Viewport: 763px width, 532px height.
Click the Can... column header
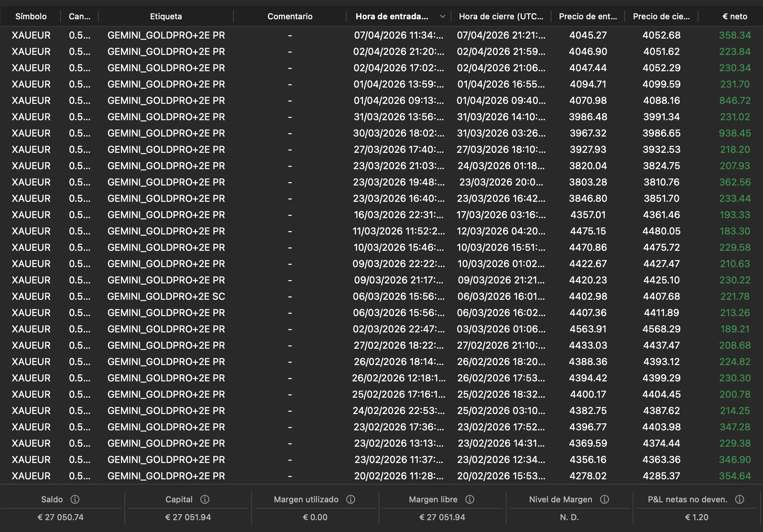coord(79,16)
